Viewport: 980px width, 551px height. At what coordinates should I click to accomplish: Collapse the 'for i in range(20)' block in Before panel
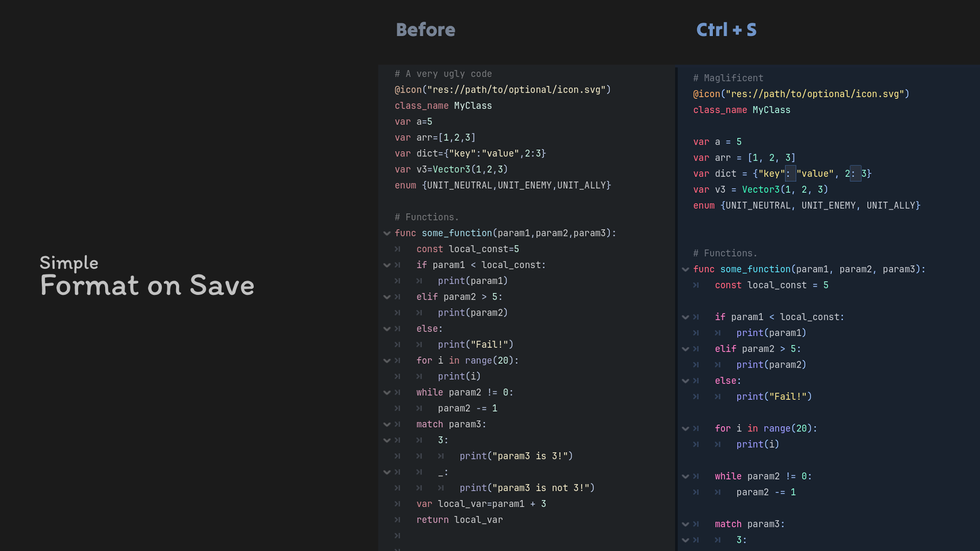[387, 361]
